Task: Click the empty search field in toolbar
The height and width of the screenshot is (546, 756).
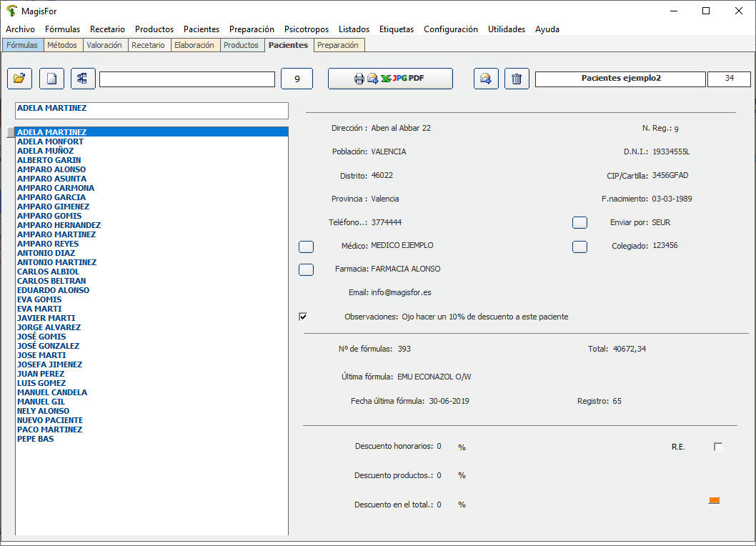Action: tap(186, 79)
